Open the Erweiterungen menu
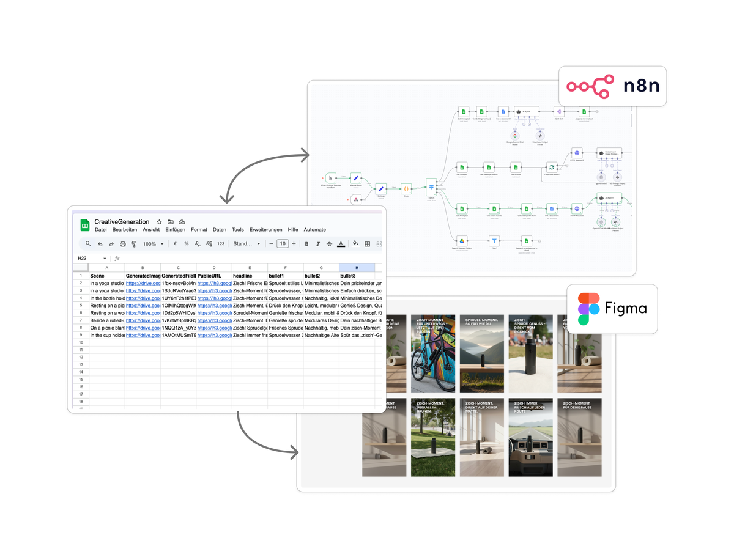 click(x=265, y=230)
